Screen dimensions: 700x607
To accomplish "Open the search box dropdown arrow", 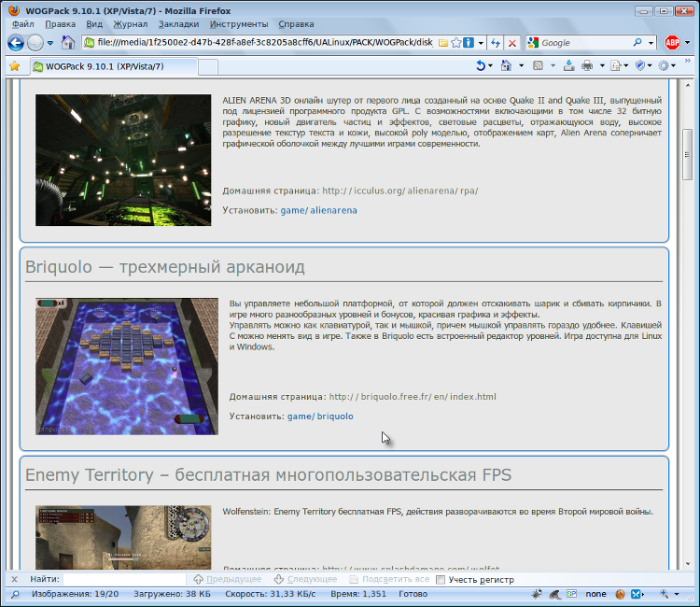I will [651, 43].
